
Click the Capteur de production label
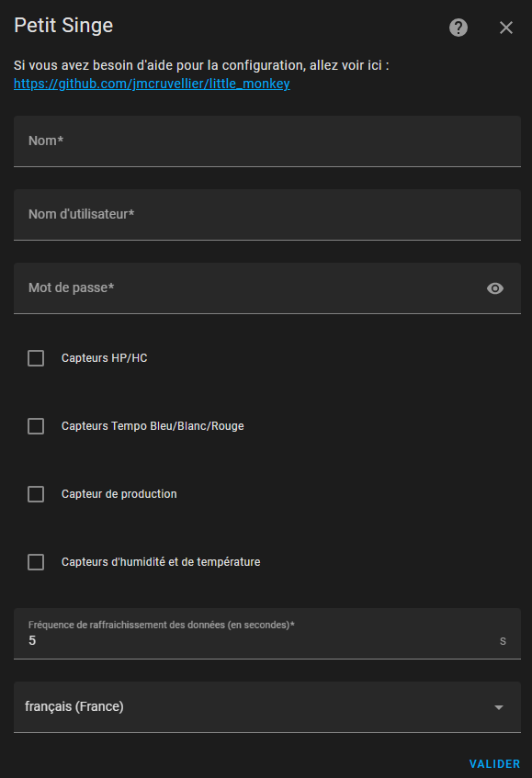pyautogui.click(x=119, y=494)
